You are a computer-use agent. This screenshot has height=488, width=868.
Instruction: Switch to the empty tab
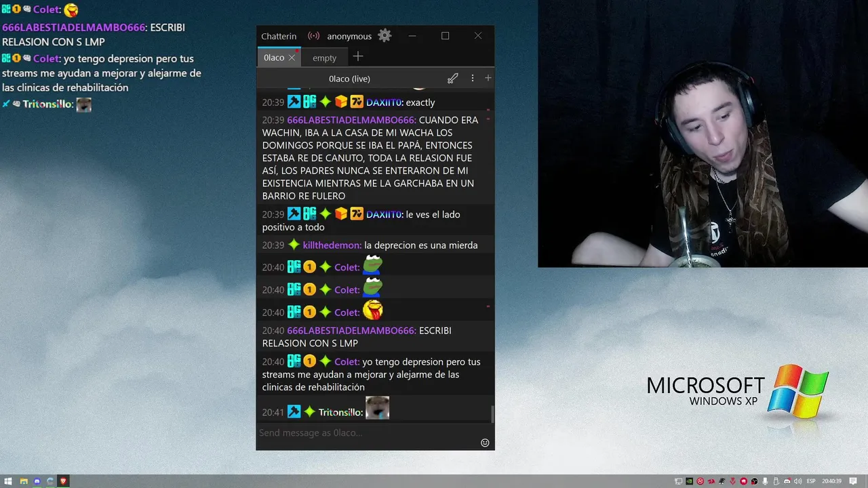[324, 58]
